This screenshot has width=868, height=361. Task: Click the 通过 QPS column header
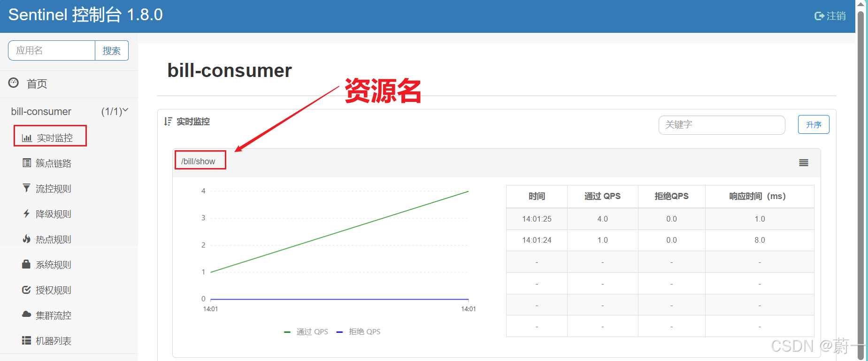tap(602, 196)
